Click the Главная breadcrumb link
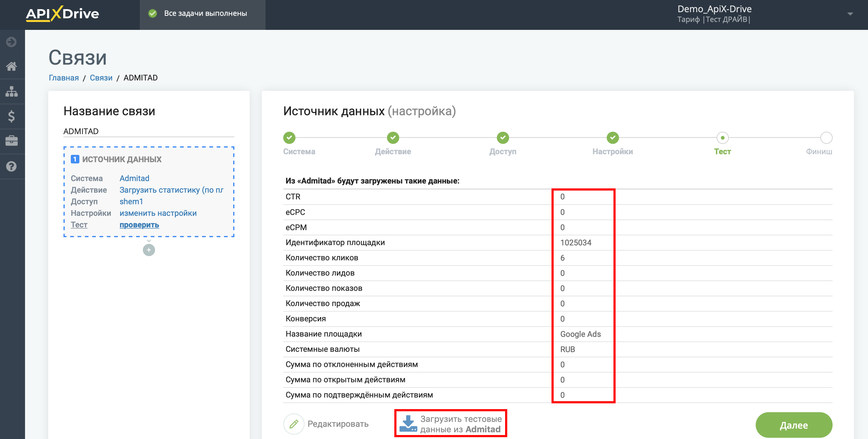 click(64, 78)
